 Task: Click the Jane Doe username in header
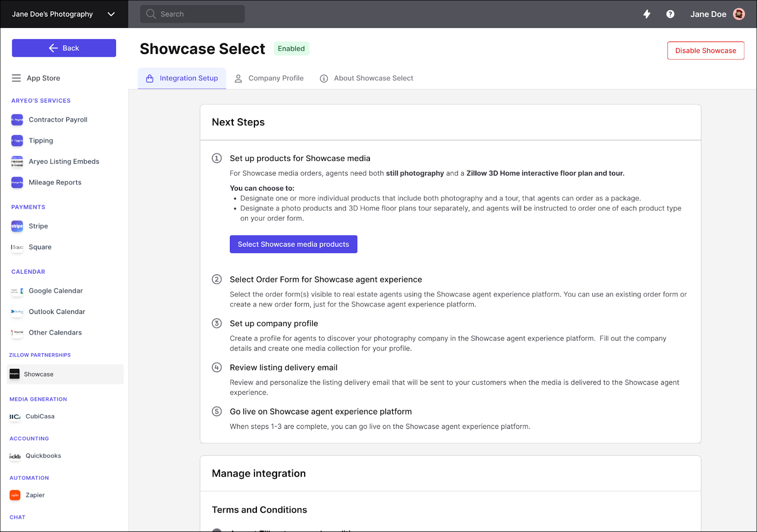708,14
